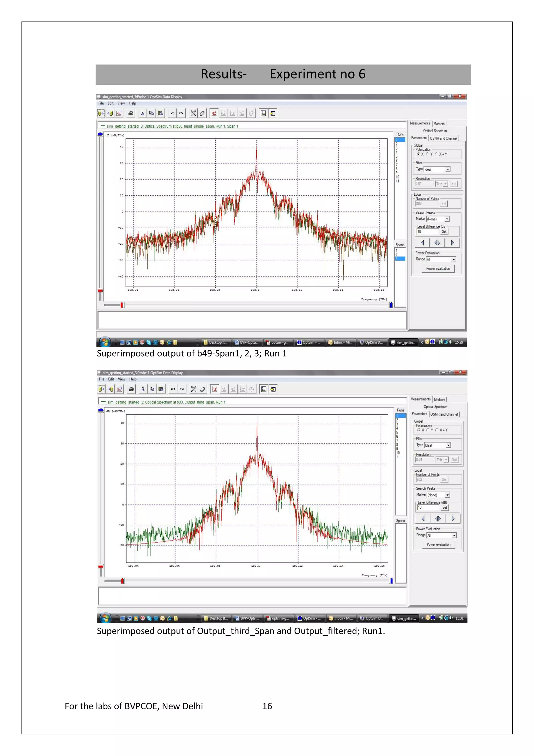
Task: Switch to Markers tab in Output_third_span window
Action: click(440, 400)
